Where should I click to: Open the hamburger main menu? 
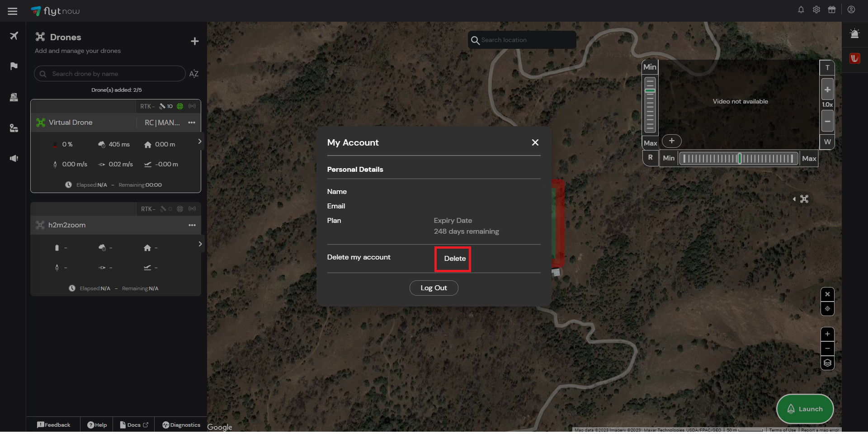point(13,11)
